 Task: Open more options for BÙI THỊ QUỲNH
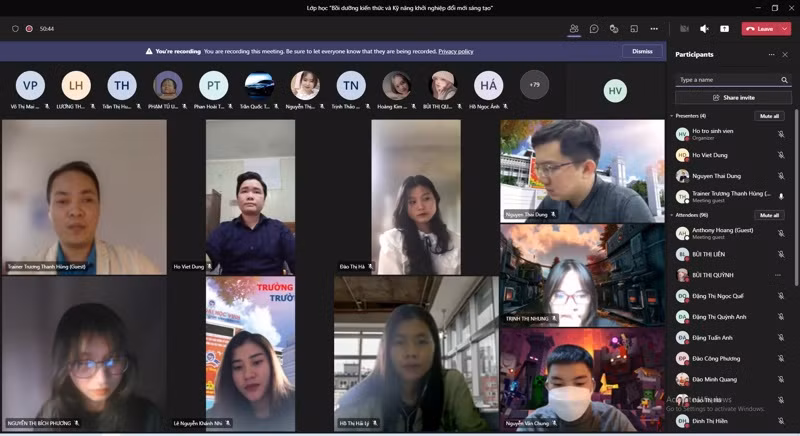click(778, 274)
